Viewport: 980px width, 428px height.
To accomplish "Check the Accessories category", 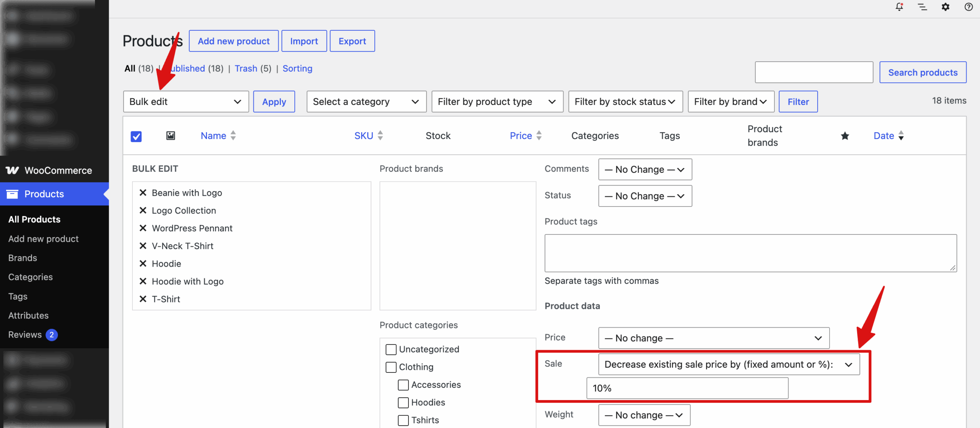I will pos(403,385).
